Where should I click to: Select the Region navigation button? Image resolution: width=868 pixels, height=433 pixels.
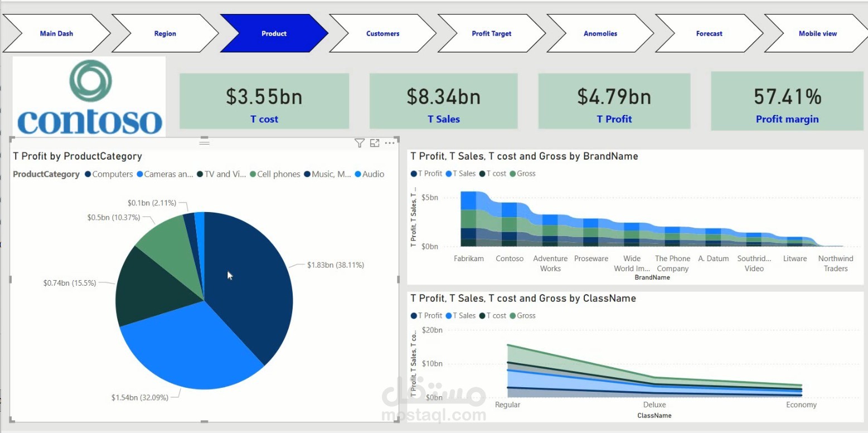tap(164, 33)
